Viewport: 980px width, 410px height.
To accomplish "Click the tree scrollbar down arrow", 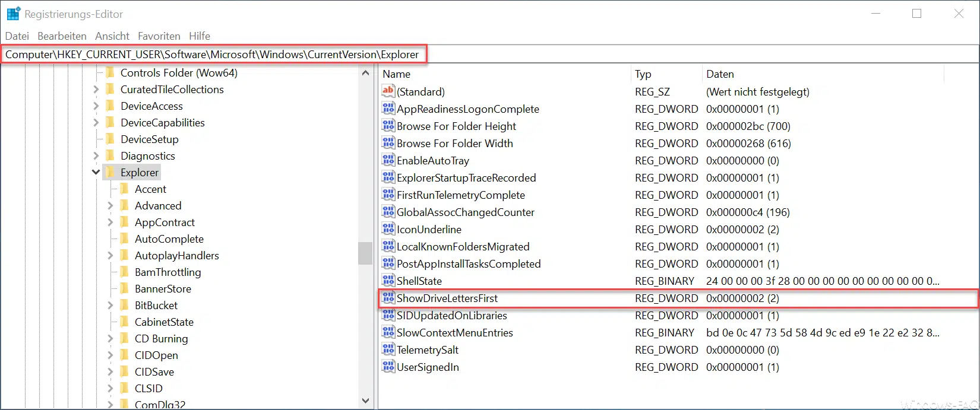I will 365,401.
